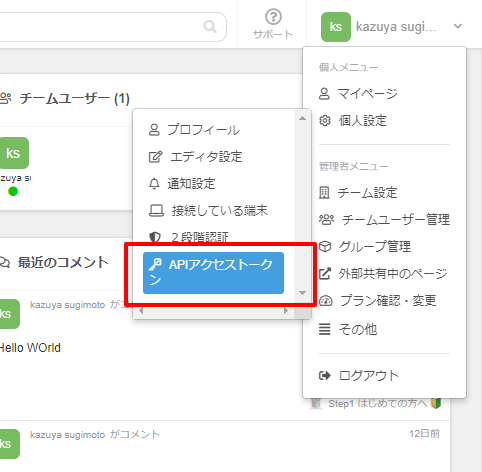Click ks avatar beside 12日前 comment
The image size is (482, 472).
(x=9, y=444)
